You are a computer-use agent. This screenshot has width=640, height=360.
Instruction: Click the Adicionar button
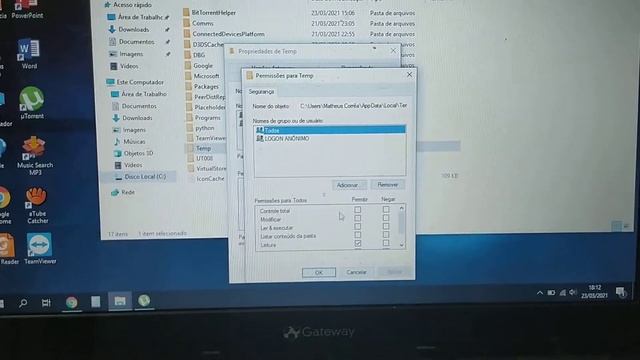pyautogui.click(x=348, y=185)
